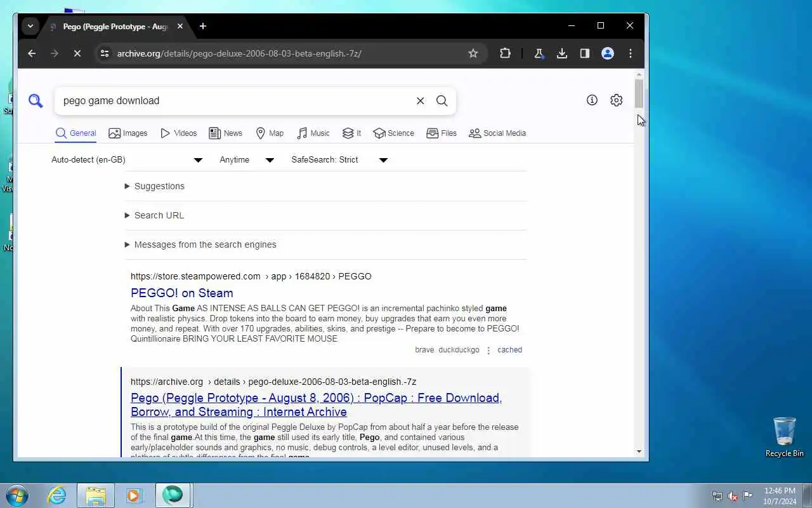Stop loading the page
Viewport: 812px width, 508px height.
(77, 53)
